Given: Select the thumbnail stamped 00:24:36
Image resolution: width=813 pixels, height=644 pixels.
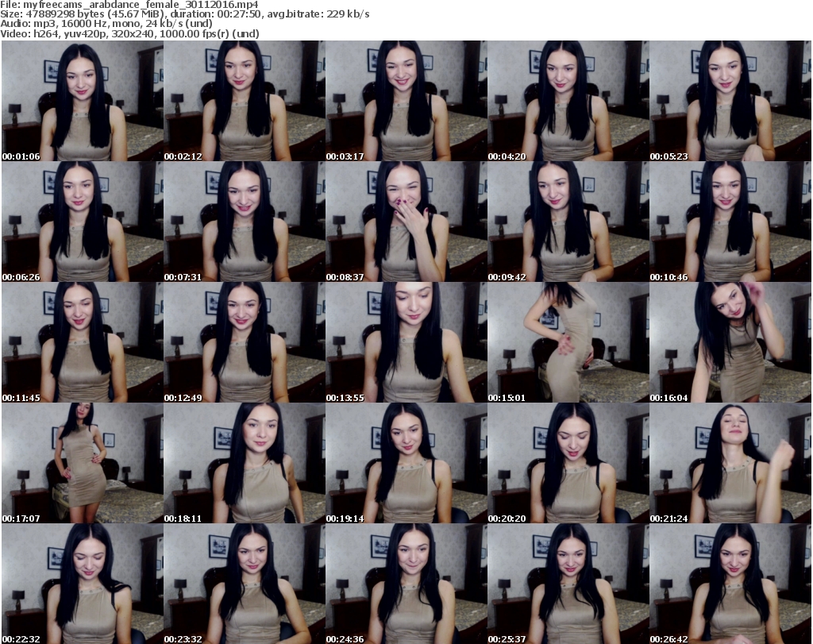Looking at the screenshot, I should (406, 584).
